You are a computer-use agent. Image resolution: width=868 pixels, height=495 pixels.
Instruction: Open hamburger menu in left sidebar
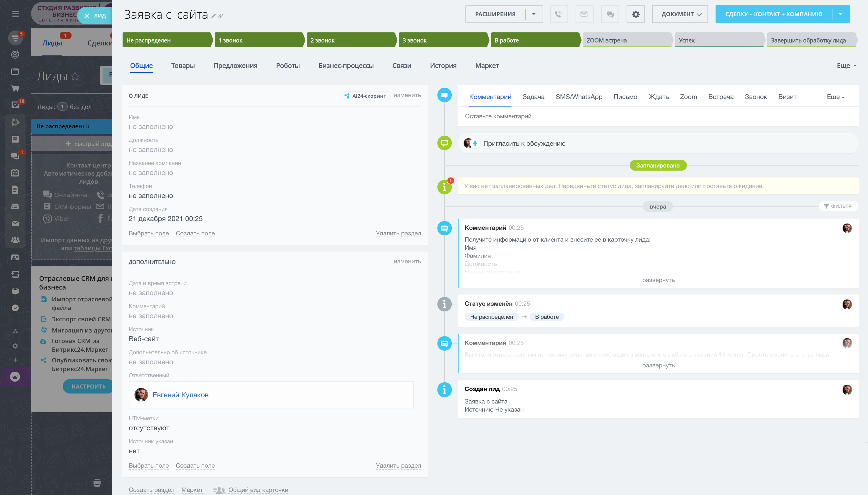point(15,14)
